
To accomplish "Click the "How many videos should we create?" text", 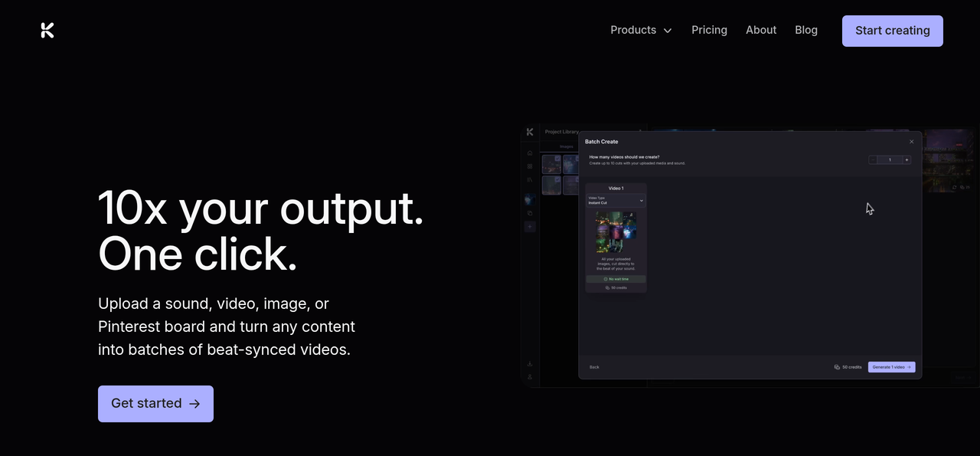I will [624, 157].
